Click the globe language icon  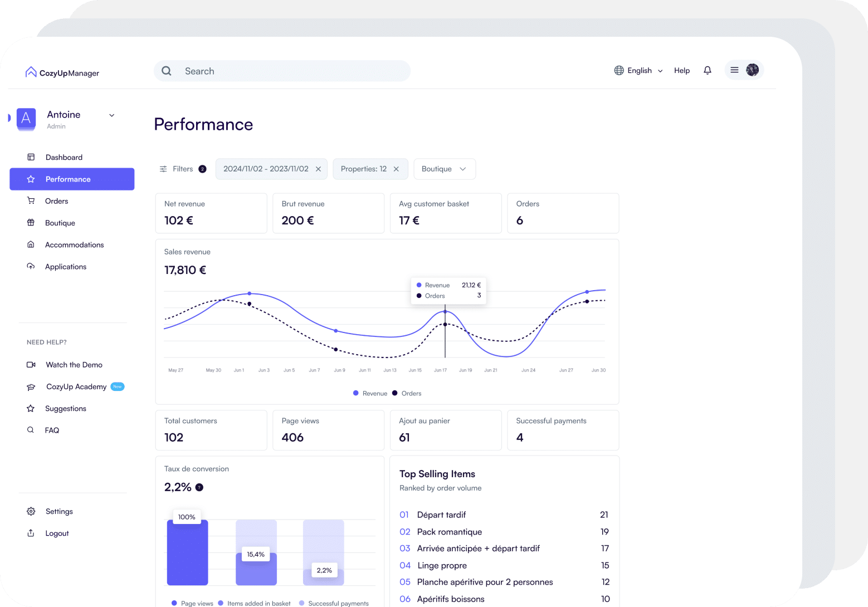619,70
